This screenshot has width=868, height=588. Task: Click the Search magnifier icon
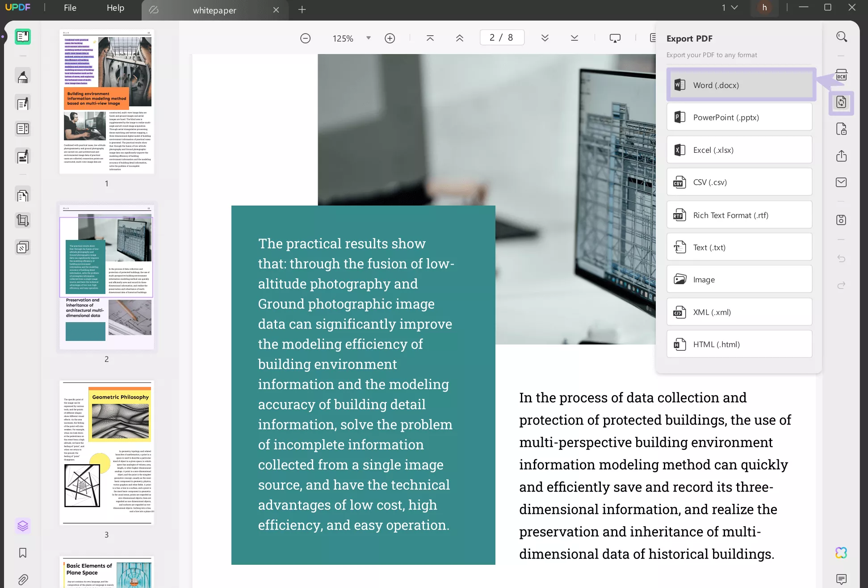click(842, 37)
